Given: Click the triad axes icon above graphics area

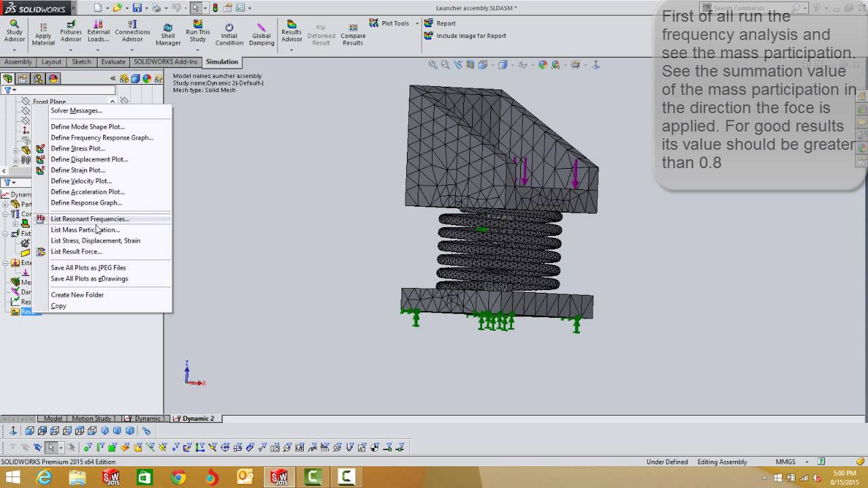Looking at the screenshot, I should tap(596, 65).
